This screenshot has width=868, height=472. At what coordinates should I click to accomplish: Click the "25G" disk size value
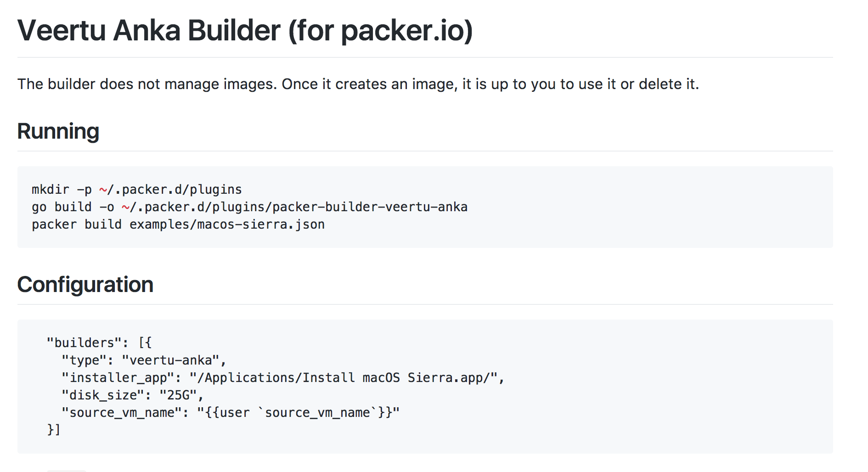coord(178,395)
